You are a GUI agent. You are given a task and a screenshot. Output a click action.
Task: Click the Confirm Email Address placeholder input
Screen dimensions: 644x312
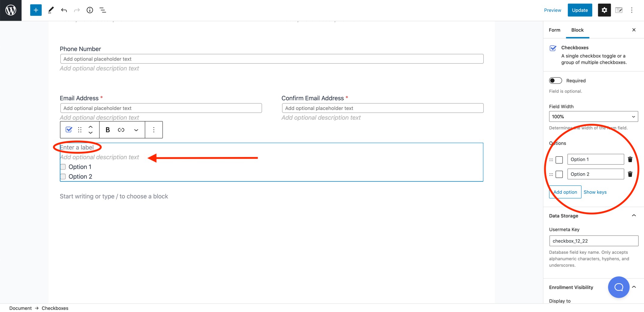pos(383,108)
